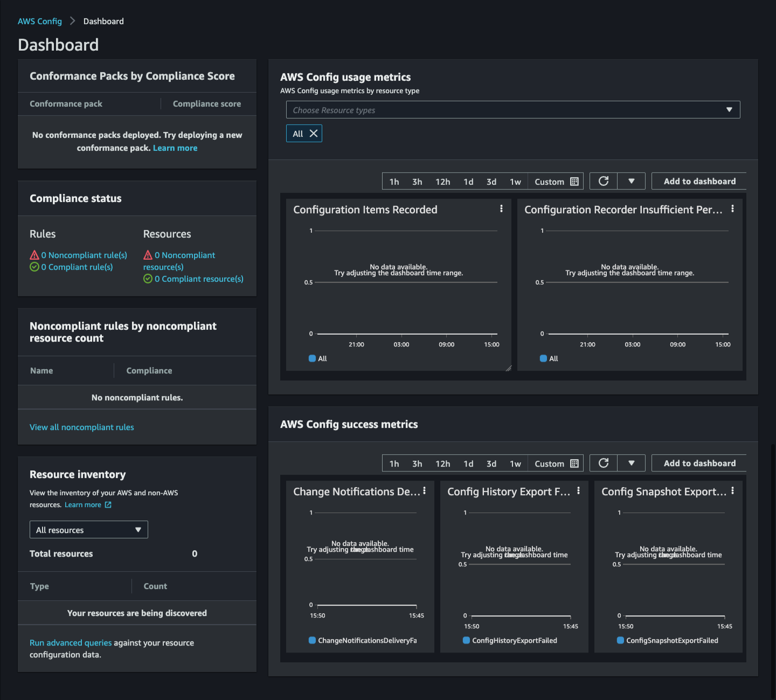This screenshot has width=776, height=700.
Task: Open Choose Resource types dropdown
Action: click(x=513, y=109)
